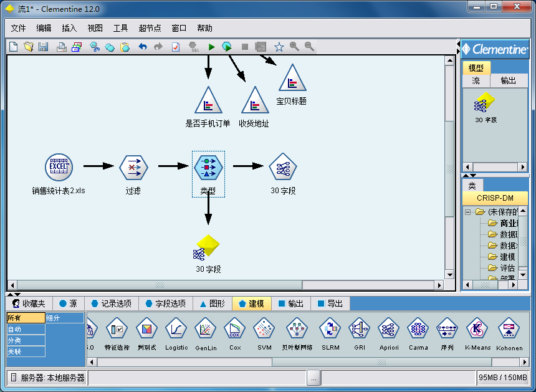Open the 工具 menu
Viewport: 536px width, 392px height.
coord(120,28)
